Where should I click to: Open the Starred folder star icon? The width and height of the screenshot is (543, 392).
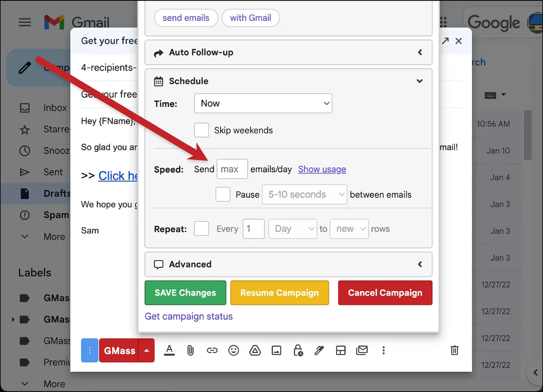[25, 129]
